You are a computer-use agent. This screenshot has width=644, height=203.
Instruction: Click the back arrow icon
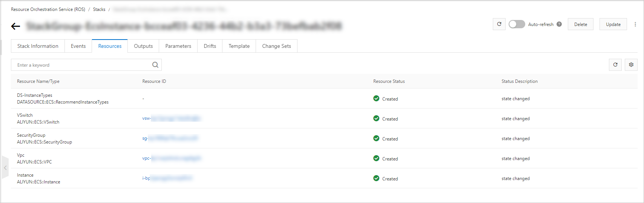pos(15,26)
